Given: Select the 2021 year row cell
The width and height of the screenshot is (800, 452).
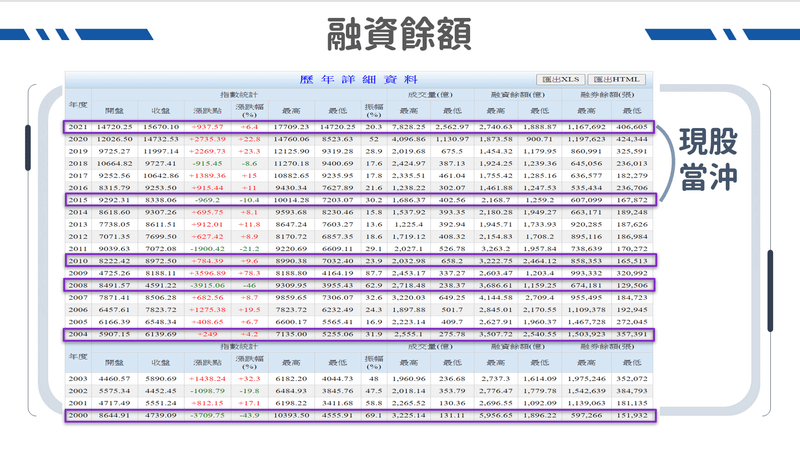Looking at the screenshot, I should pos(78,127).
